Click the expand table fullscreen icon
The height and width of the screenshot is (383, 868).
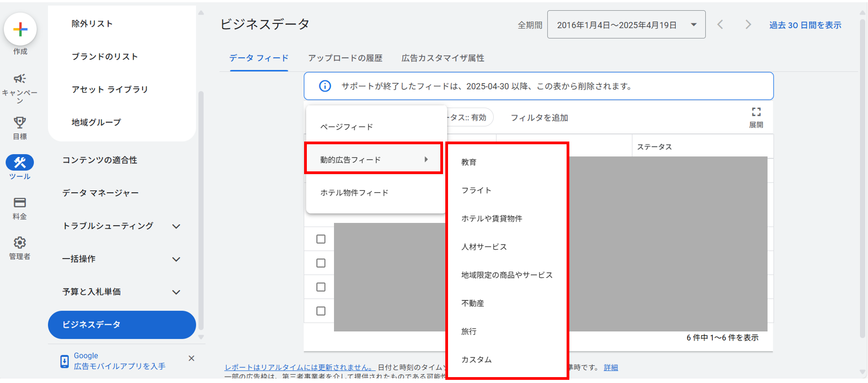(756, 112)
